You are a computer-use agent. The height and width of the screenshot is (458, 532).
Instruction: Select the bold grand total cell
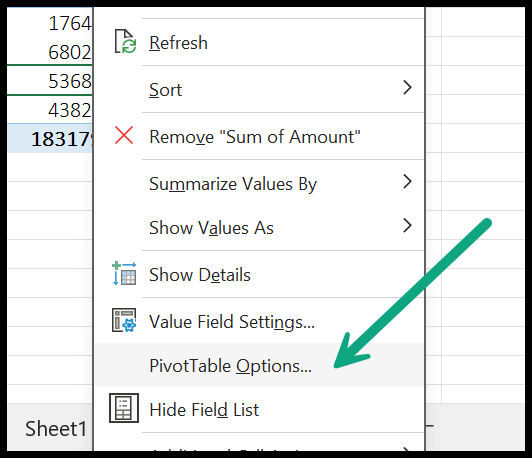pos(50,138)
